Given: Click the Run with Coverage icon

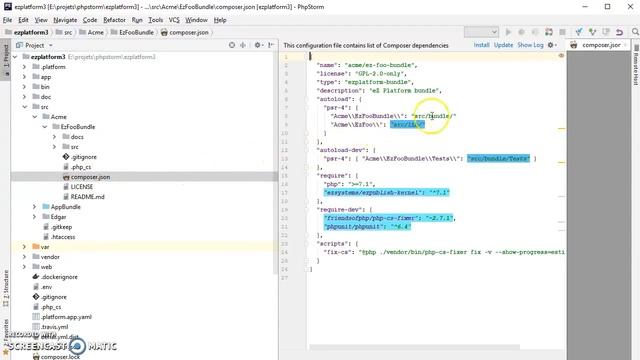Looking at the screenshot, I should tap(535, 32).
